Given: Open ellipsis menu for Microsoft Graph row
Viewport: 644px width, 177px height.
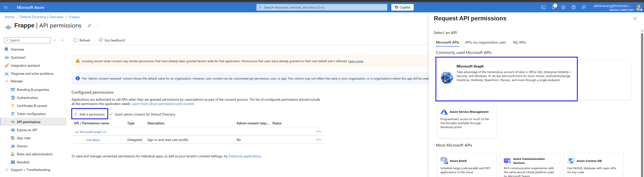Looking at the screenshot, I should click(x=319, y=132).
